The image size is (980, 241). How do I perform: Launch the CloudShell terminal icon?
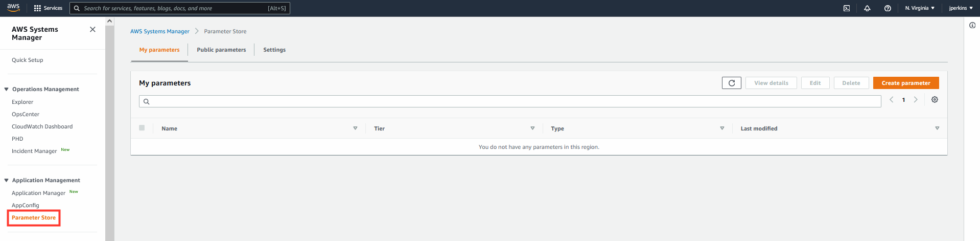pyautogui.click(x=847, y=8)
